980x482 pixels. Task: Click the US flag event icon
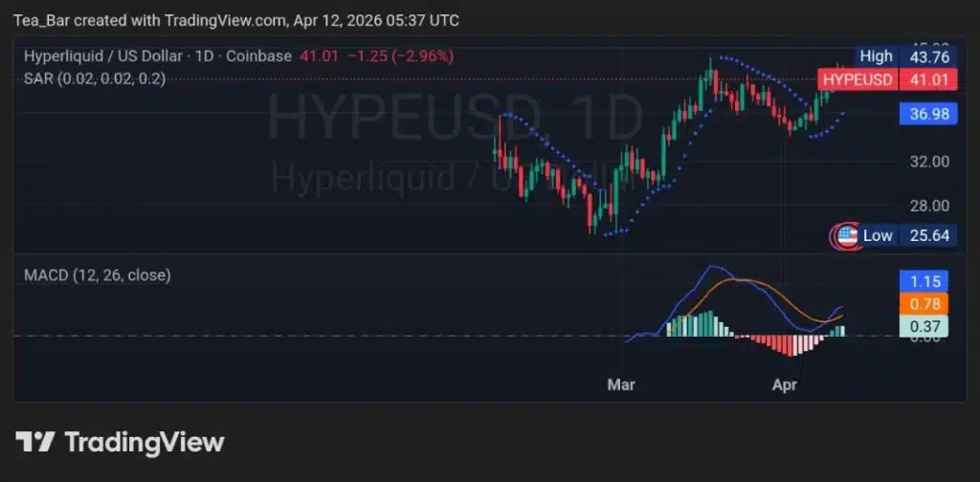(846, 236)
